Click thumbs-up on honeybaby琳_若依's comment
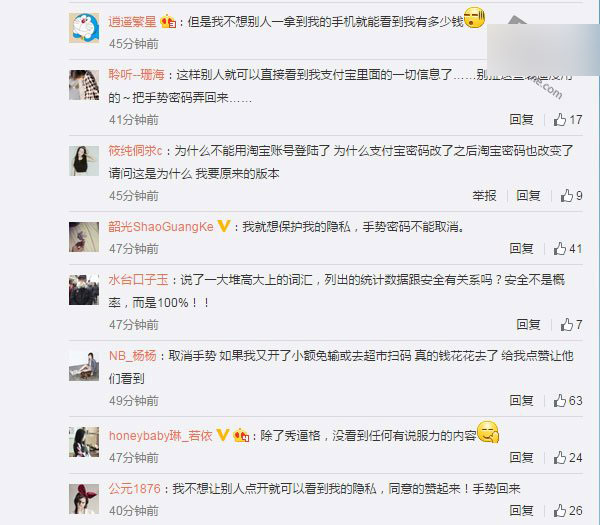 [568, 457]
